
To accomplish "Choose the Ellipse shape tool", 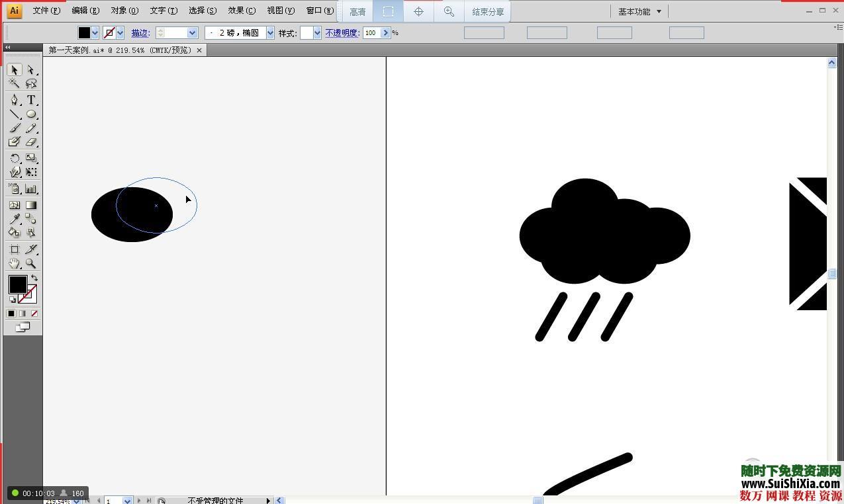I will (30, 114).
